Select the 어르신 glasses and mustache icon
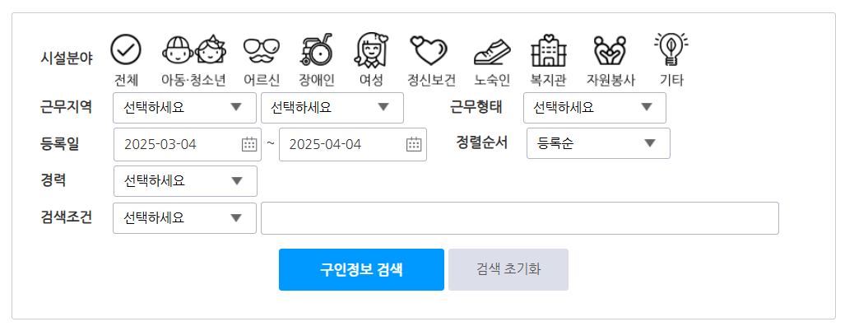 click(262, 50)
